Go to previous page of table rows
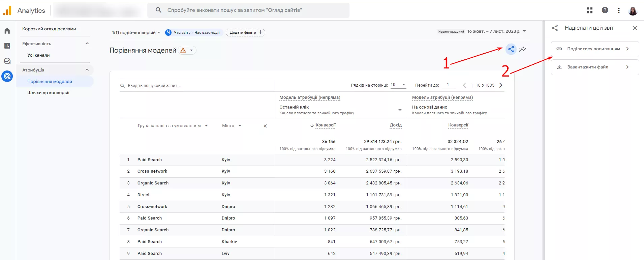The width and height of the screenshot is (644, 260). [x=464, y=85]
